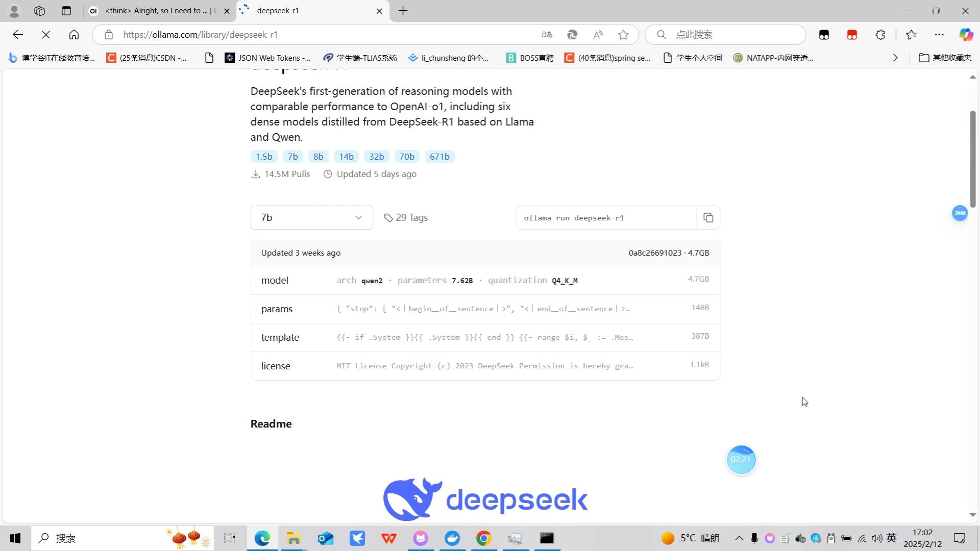Switch input language via the 英 indicator
This screenshot has width=980, height=551.
[891, 538]
